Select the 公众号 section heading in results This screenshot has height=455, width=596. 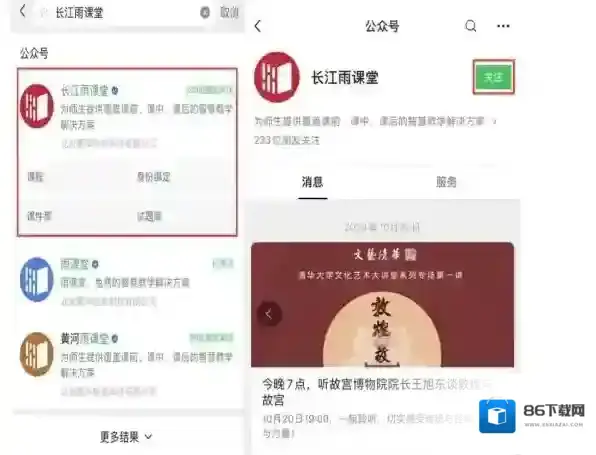coord(34,53)
